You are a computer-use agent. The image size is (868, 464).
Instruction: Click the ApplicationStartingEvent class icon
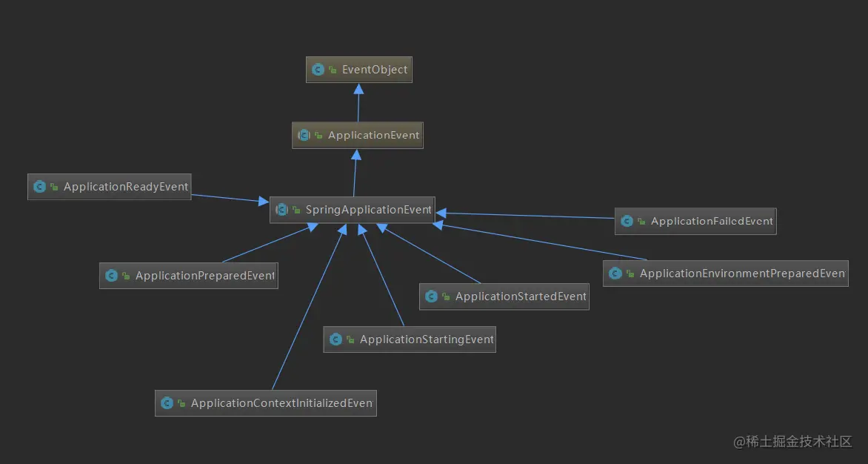click(x=335, y=339)
